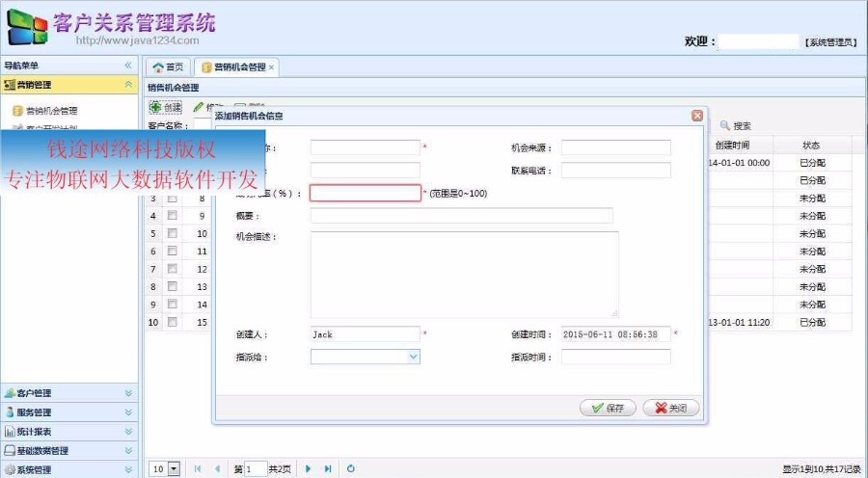The width and height of the screenshot is (868, 478).
Task: Close the 营销机会管理 tab
Action: point(271,67)
